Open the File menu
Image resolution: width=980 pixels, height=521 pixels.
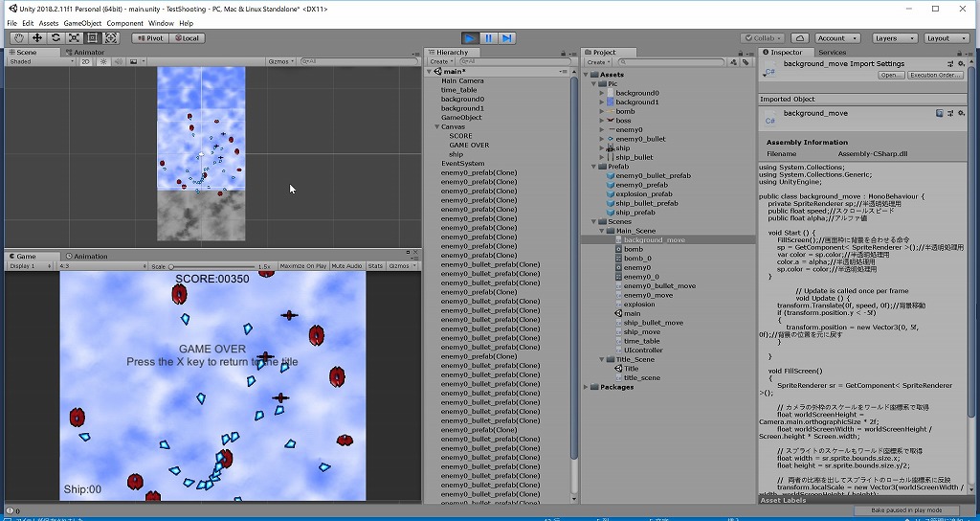pyautogui.click(x=11, y=23)
